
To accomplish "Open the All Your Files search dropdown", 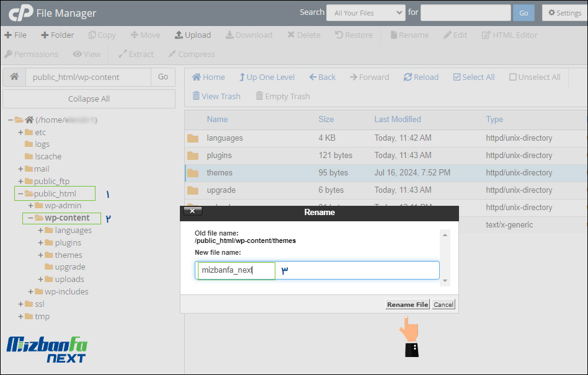I will (365, 13).
